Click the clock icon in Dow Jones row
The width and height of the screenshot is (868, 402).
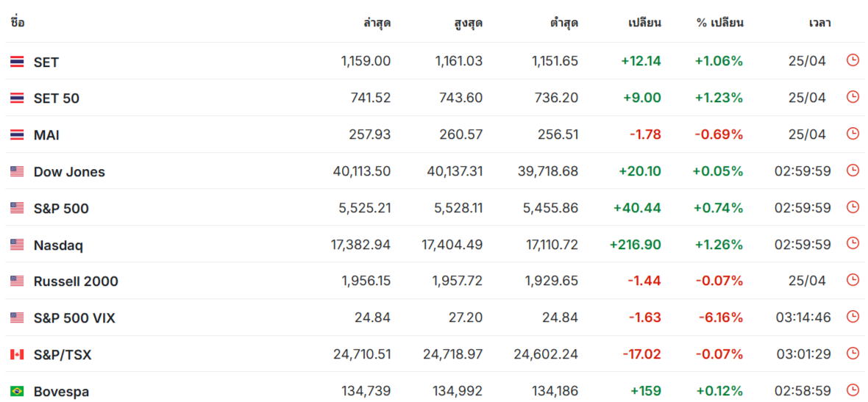coord(853,171)
